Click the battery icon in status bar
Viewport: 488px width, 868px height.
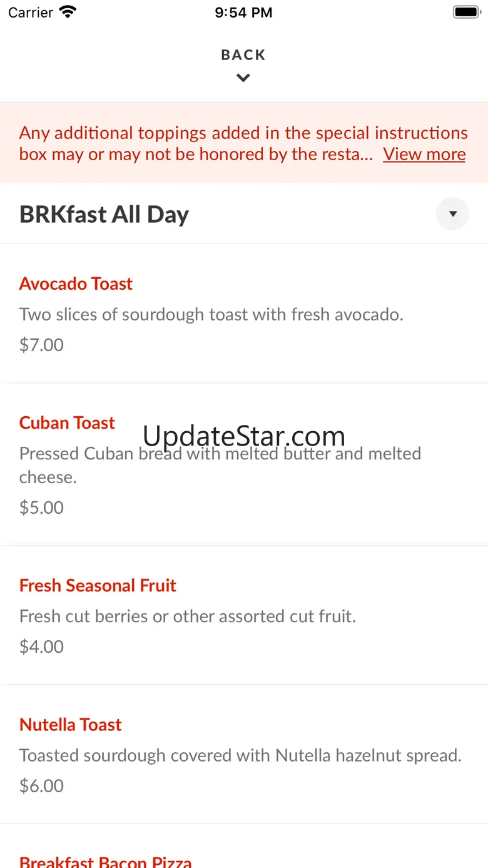click(x=466, y=12)
